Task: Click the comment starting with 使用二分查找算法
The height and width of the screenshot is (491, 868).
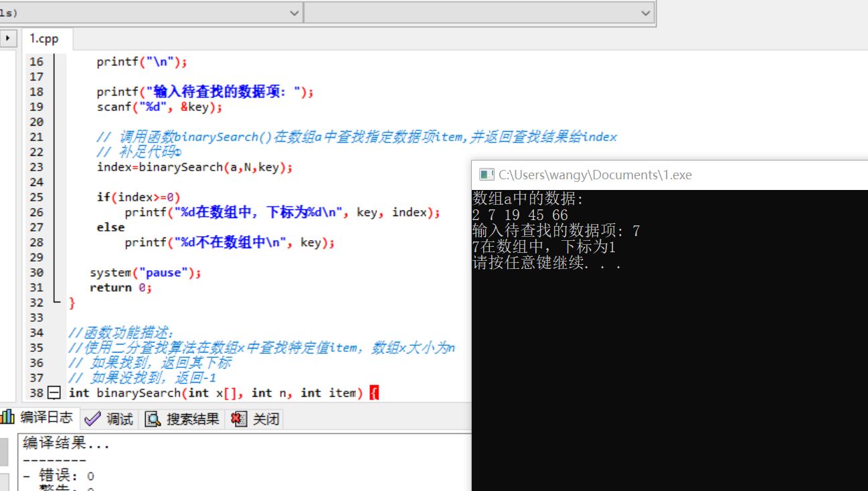Action: [262, 348]
